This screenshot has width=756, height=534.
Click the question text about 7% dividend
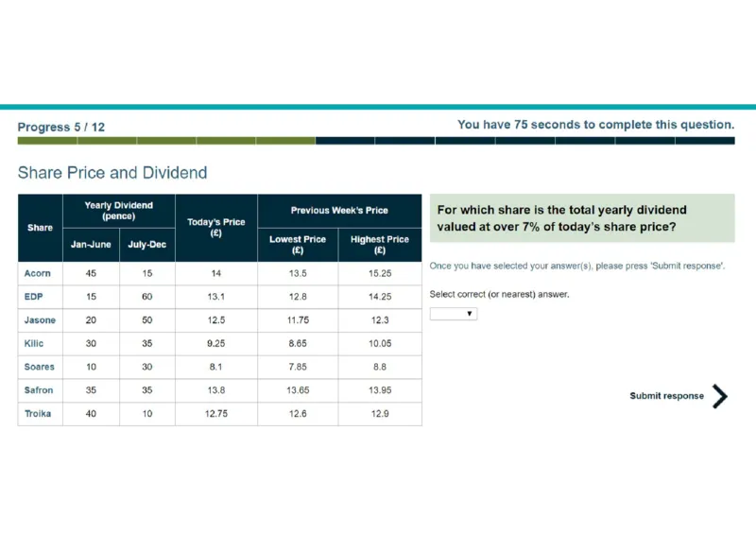562,218
